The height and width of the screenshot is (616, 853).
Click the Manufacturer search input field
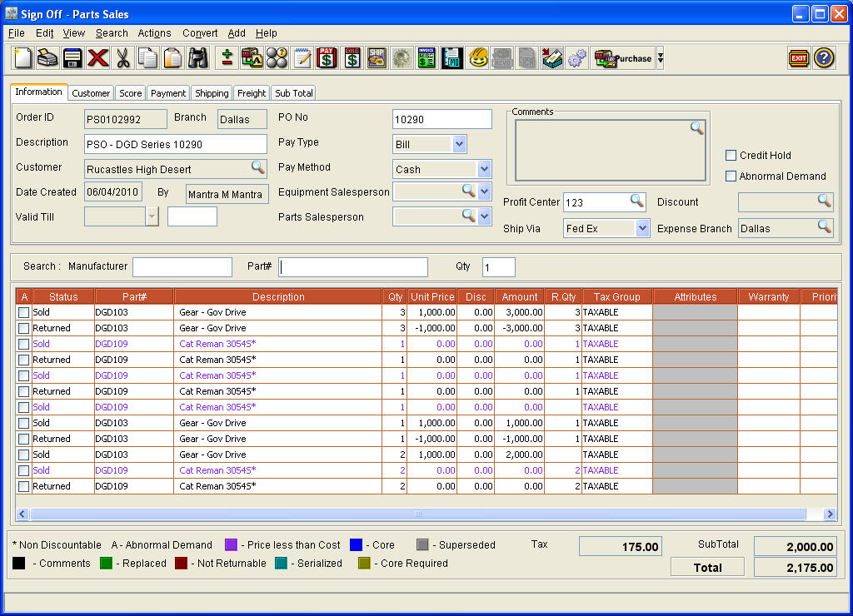(x=182, y=267)
